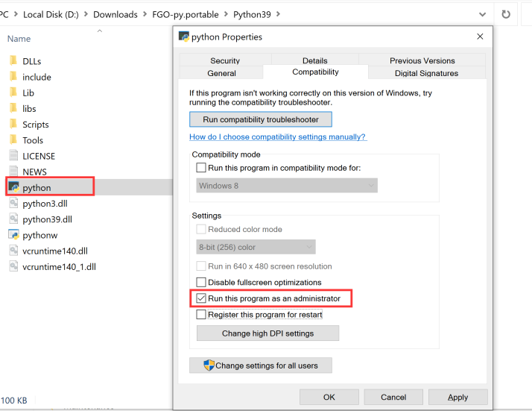Click the refresh icon beside address bar
Screen dimensions: 532x411
[x=506, y=14]
